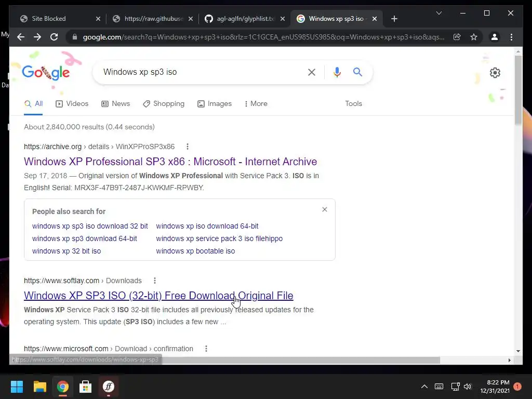Bookmark this page with the star icon

(474, 37)
